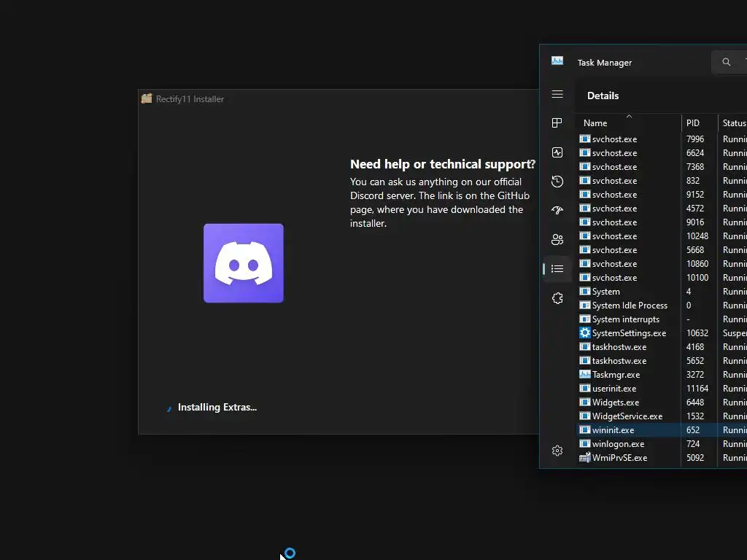Viewport: 747px width, 560px height.
Task: Click the Installing Extras status text
Action: click(217, 407)
